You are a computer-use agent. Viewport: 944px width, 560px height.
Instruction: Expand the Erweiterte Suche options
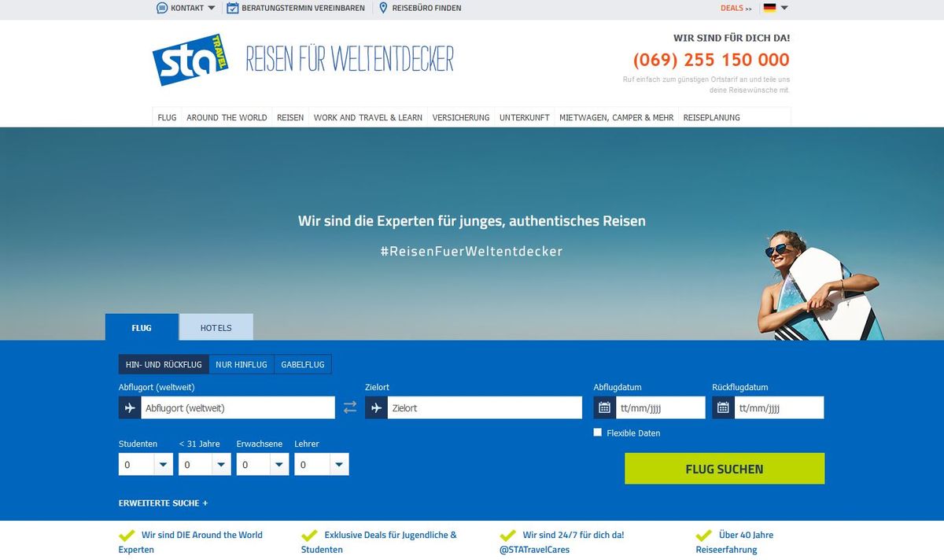(x=164, y=503)
